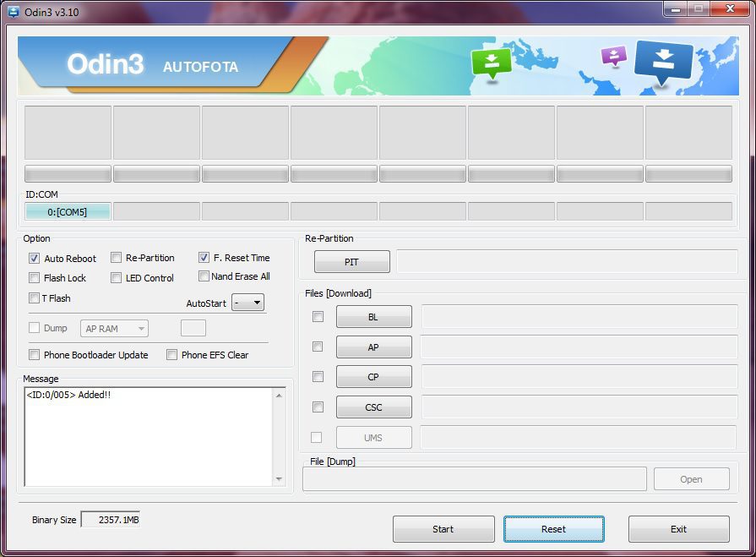The height and width of the screenshot is (557, 756).
Task: Enable Phone EFS Clear checkbox
Action: click(x=172, y=355)
